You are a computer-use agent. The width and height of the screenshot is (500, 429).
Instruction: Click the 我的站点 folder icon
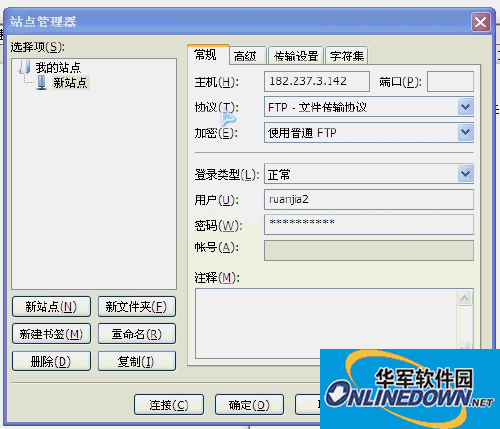25,67
